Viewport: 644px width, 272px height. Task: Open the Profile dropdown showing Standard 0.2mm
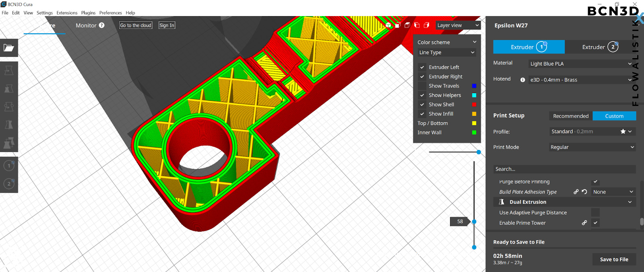(x=592, y=131)
